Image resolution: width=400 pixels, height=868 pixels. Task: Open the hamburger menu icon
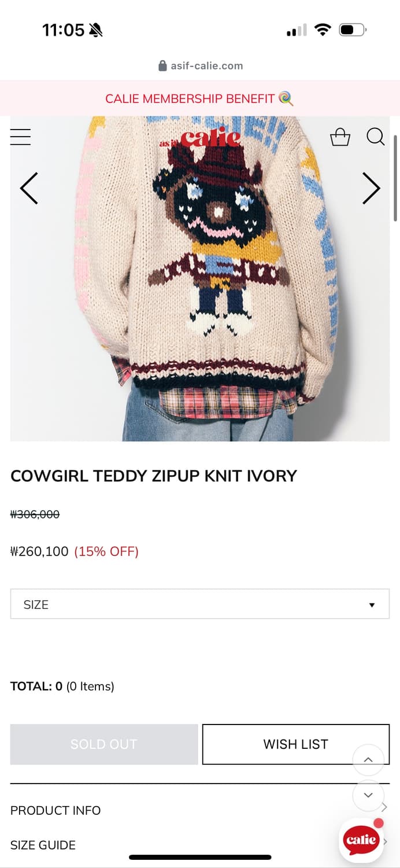pos(20,137)
